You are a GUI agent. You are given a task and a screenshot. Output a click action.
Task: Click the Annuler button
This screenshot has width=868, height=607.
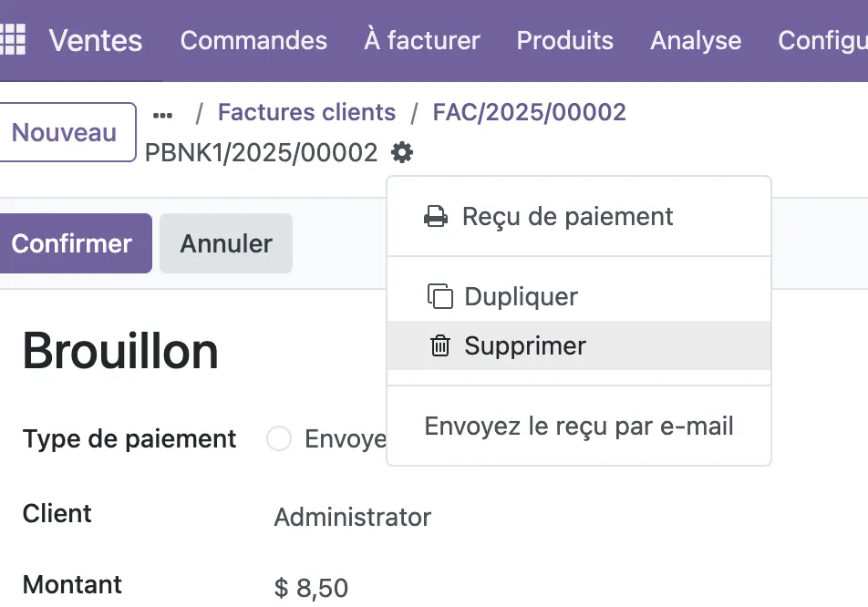click(226, 243)
